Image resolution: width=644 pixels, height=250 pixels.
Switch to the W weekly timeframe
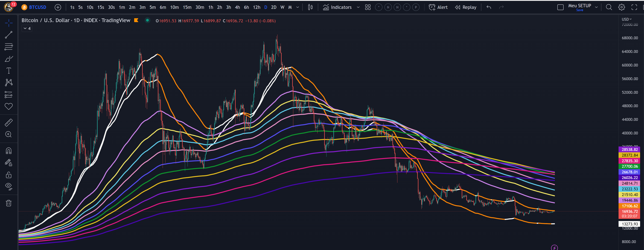[282, 7]
